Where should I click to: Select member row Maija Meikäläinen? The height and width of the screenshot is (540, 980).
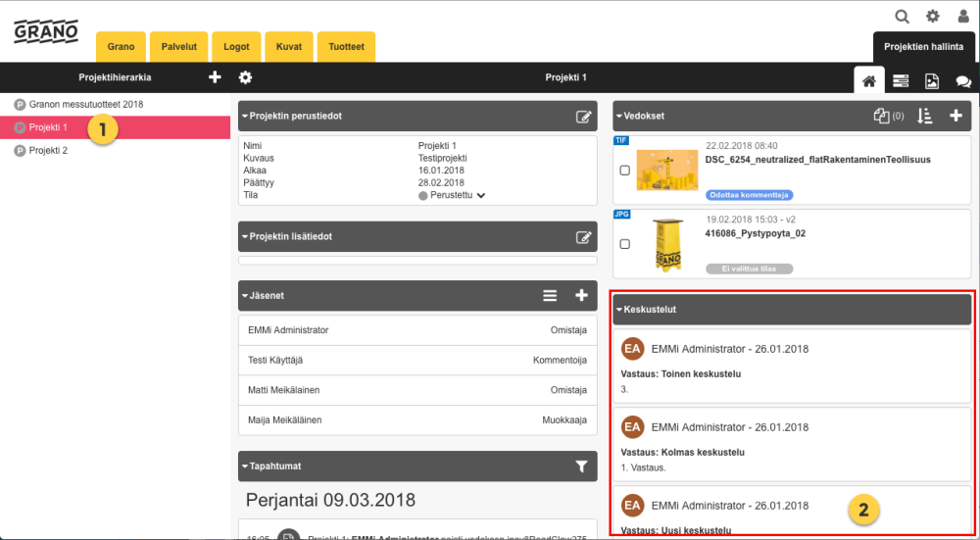(x=417, y=420)
